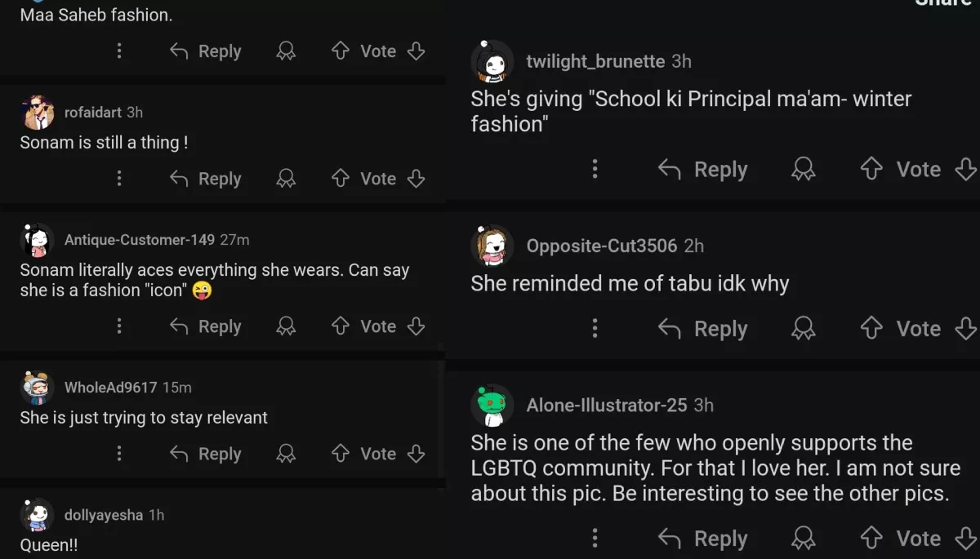Award twilight_brunette's Principal ma'am comment
980x559 pixels.
click(x=804, y=170)
